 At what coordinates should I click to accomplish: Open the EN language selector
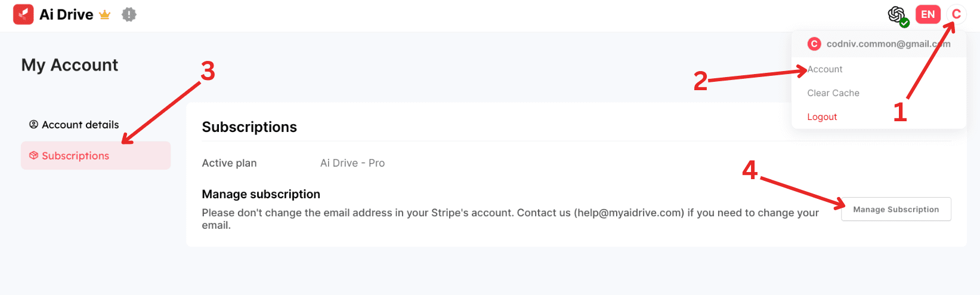[928, 14]
